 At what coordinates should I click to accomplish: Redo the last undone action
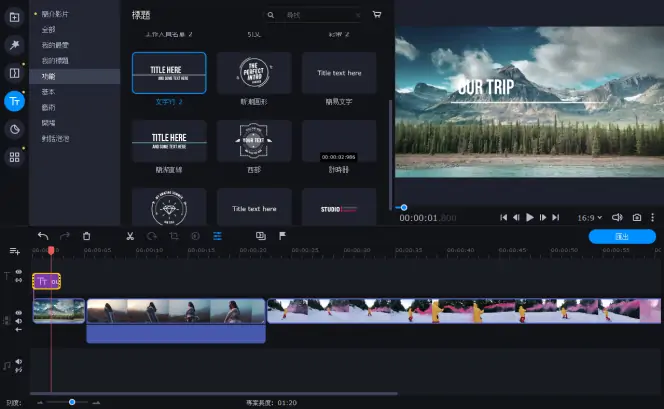click(x=65, y=236)
